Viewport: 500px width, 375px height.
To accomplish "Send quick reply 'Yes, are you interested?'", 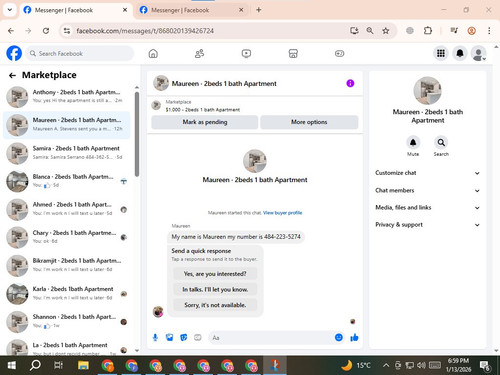I will coord(215,274).
